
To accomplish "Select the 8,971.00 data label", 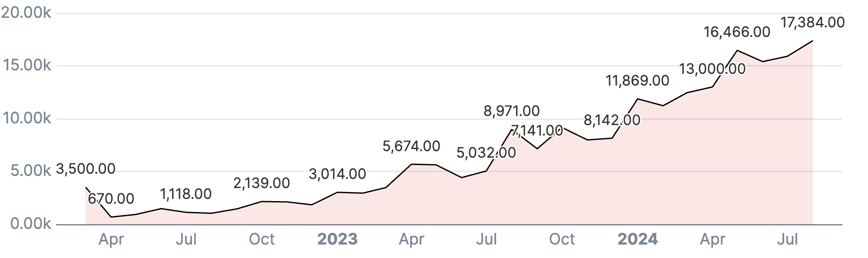I will click(x=511, y=111).
